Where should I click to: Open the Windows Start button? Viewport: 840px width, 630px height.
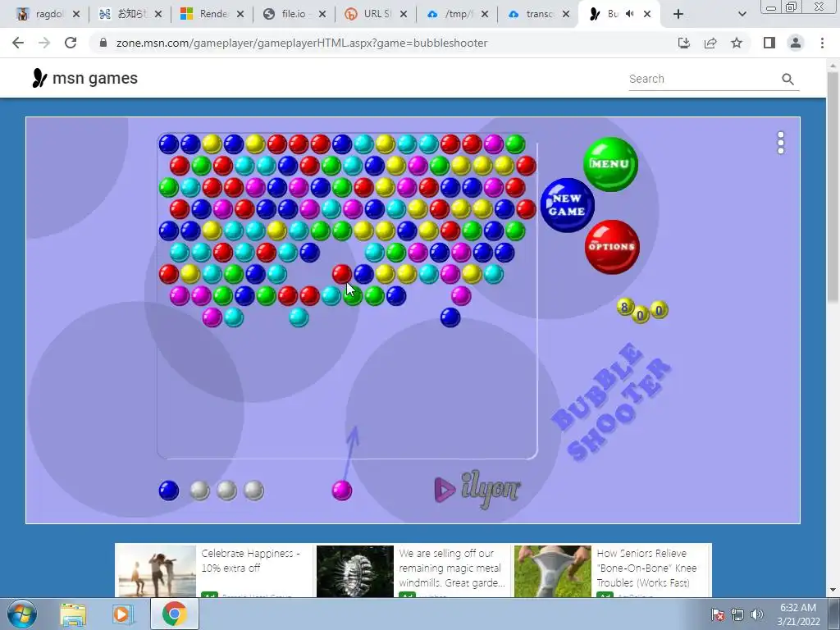(x=21, y=614)
